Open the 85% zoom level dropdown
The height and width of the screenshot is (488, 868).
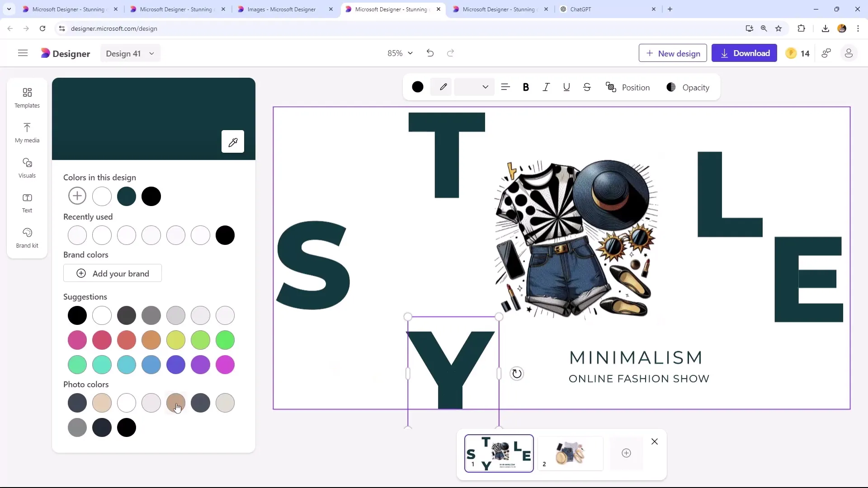[400, 53]
